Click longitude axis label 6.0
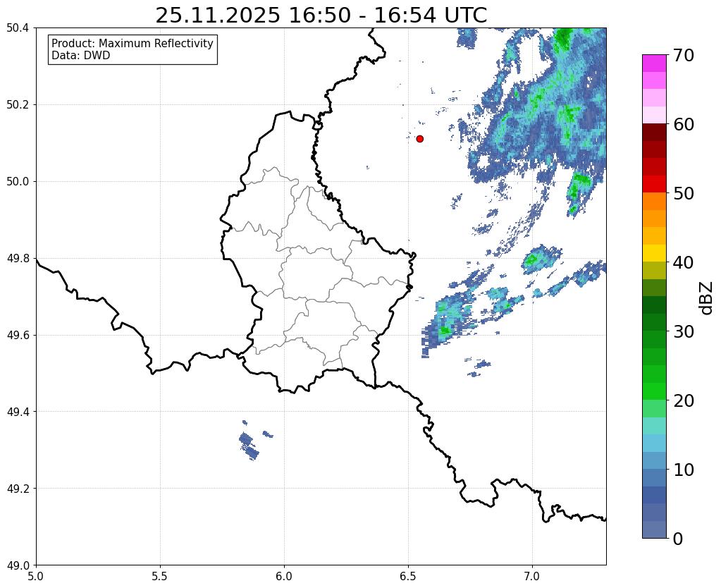The image size is (721, 588). [x=284, y=576]
